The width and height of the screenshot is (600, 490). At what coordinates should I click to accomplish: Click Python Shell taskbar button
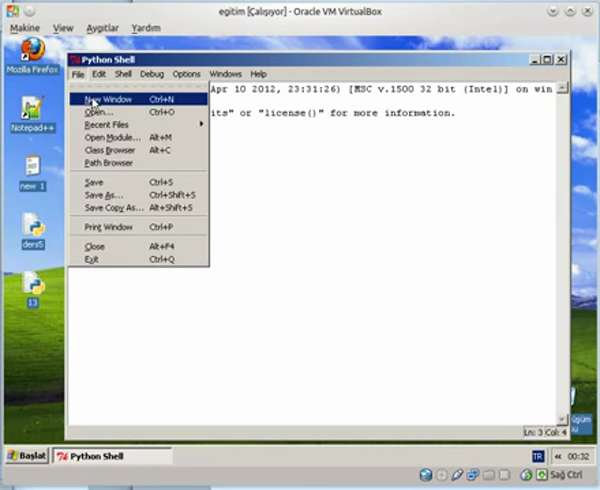pyautogui.click(x=112, y=456)
